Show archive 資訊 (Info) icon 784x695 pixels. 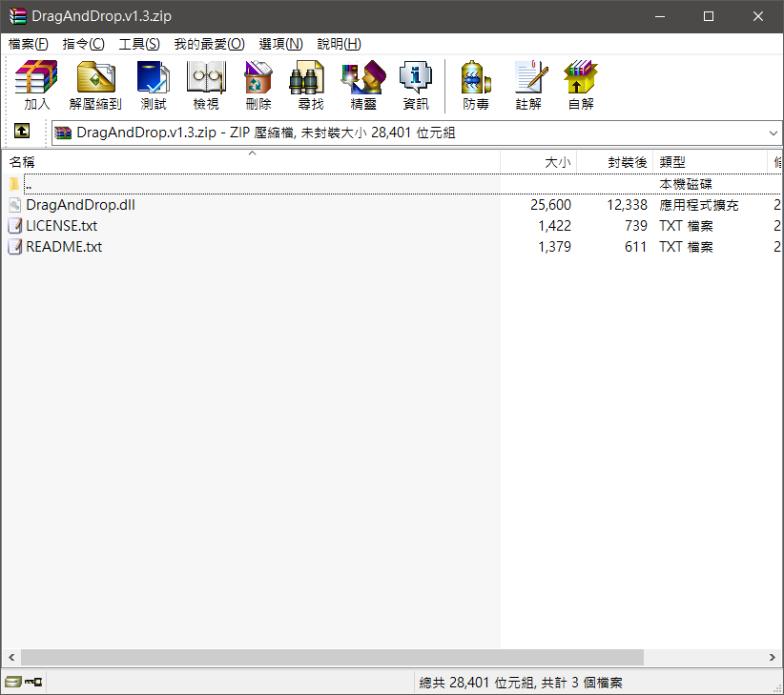click(415, 86)
